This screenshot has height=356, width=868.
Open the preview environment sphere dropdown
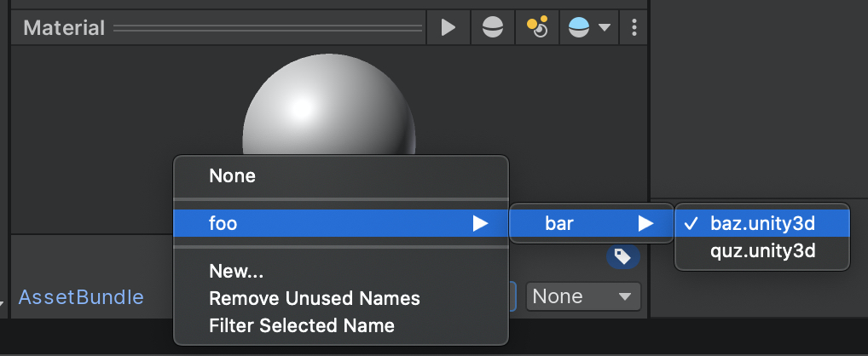click(x=589, y=27)
